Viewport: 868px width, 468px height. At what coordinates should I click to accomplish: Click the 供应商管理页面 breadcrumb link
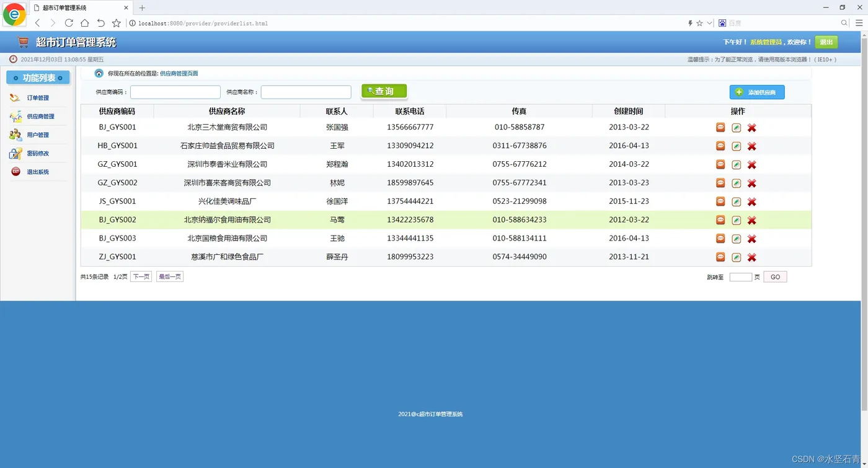[179, 74]
